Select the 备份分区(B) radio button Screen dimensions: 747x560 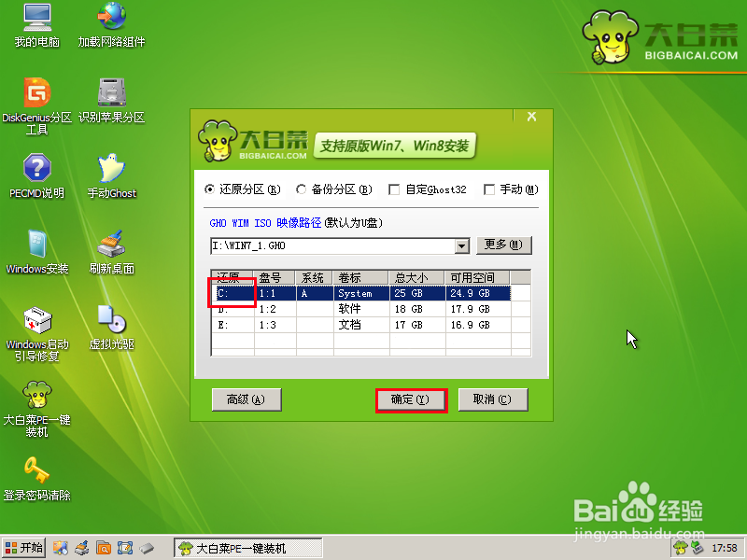301,189
